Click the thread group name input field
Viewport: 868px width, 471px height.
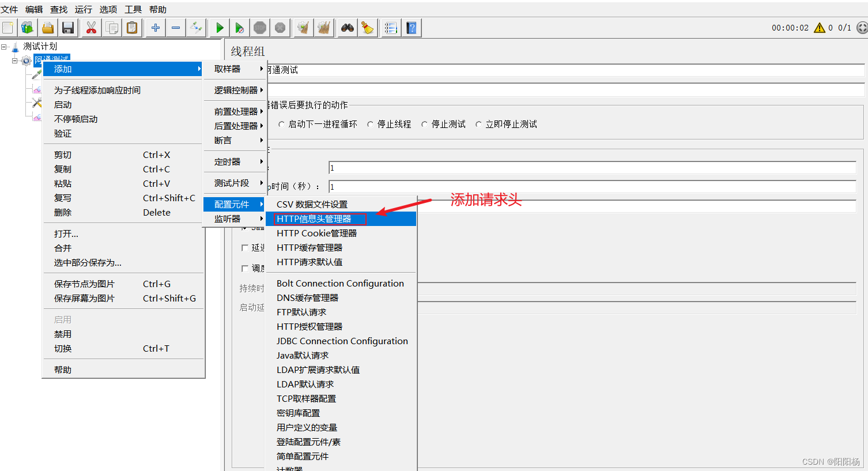coord(566,70)
